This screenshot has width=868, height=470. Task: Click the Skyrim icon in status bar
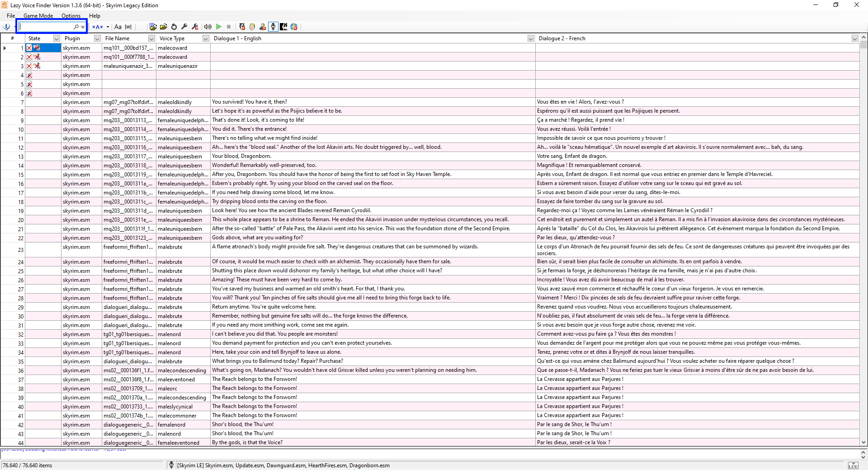pyautogui.click(x=171, y=465)
